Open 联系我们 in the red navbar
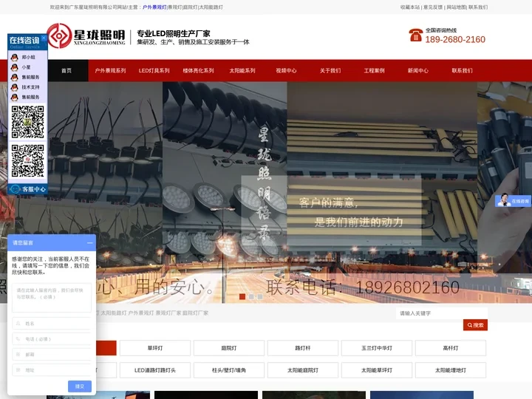The image size is (532, 399). [462, 71]
